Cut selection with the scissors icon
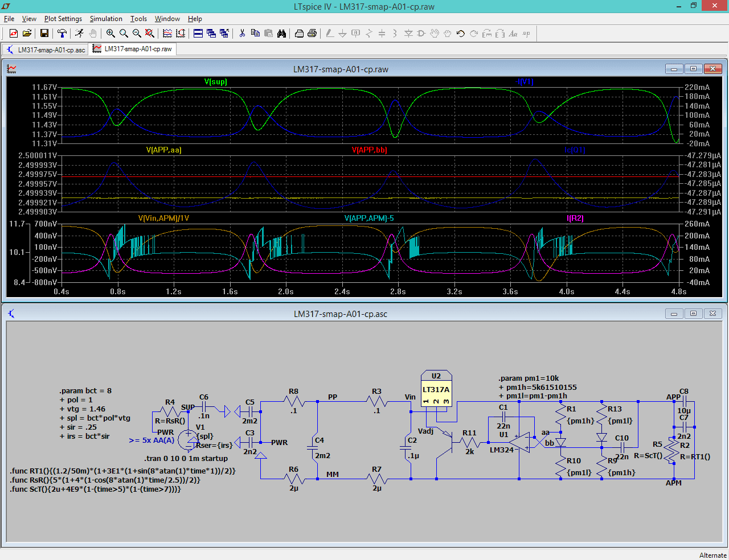The height and width of the screenshot is (560, 729). [x=241, y=33]
